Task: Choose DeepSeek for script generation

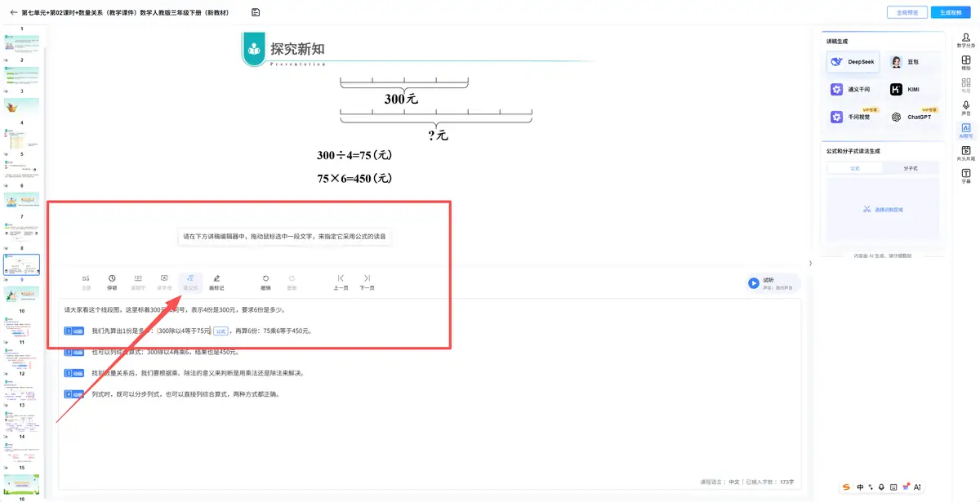Action: click(853, 62)
